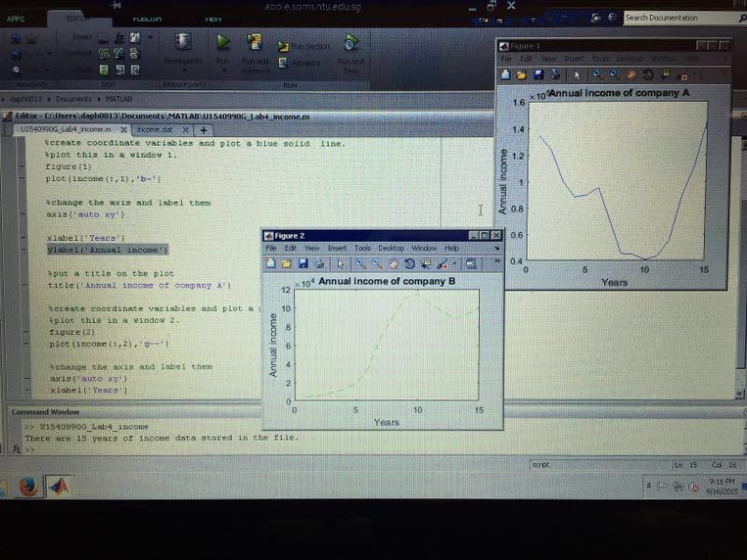The height and width of the screenshot is (560, 747).
Task: Select the U1540990G_Lab4_income.m editor tab
Action: (x=65, y=129)
